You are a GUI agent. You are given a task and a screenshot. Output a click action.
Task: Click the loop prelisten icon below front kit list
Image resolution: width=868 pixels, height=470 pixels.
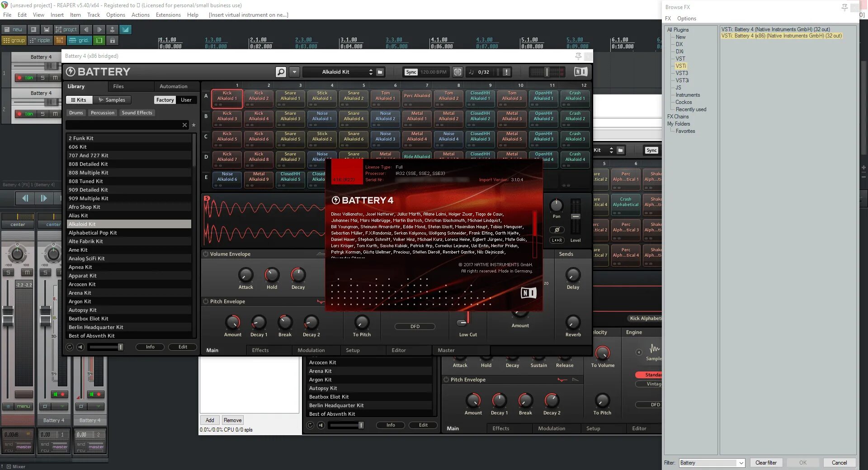(70, 347)
